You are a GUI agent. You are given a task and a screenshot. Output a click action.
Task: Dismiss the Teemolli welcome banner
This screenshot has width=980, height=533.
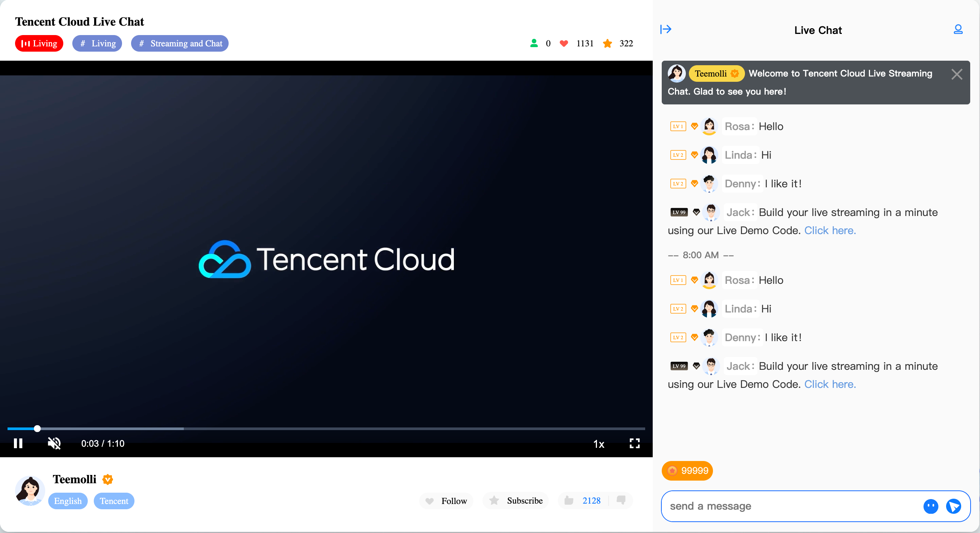(x=956, y=74)
